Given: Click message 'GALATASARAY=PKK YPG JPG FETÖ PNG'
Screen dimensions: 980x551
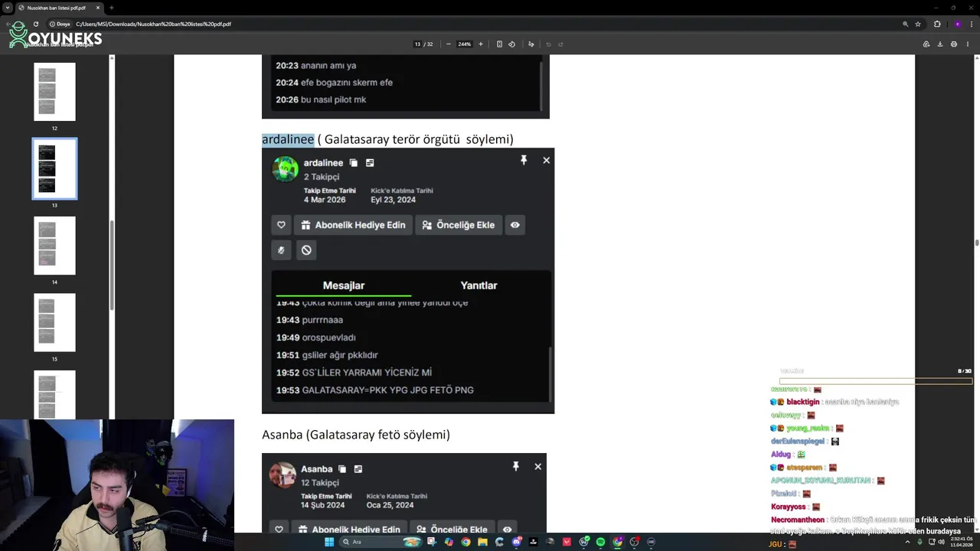Looking at the screenshot, I should 388,390.
